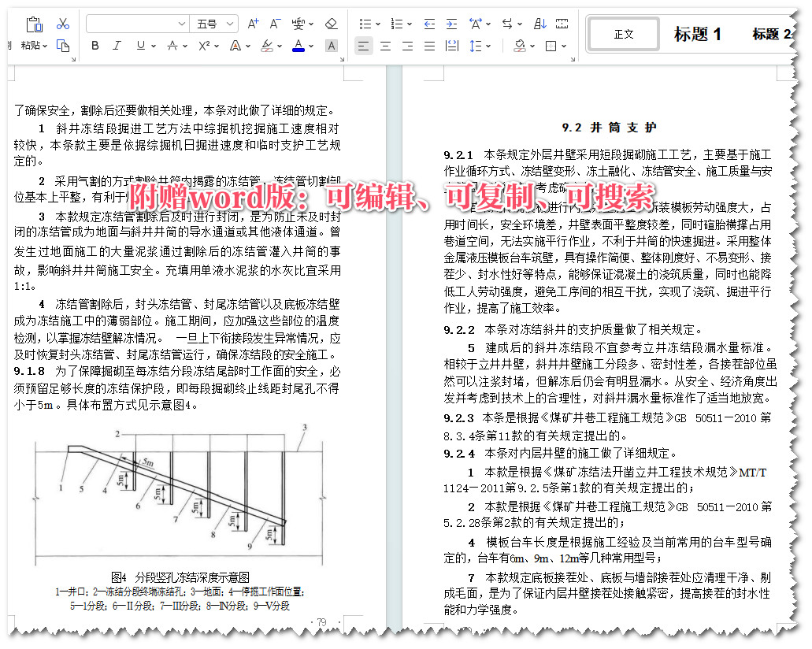Select the Italic formatting icon

[117, 46]
